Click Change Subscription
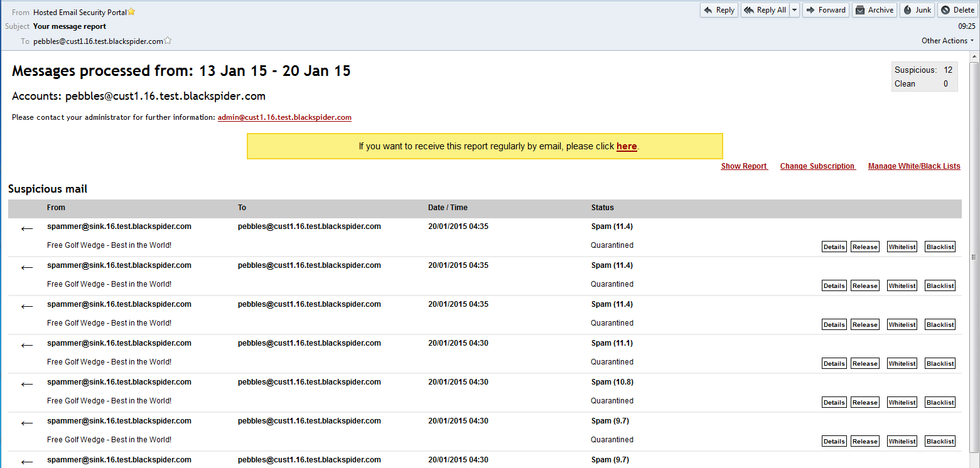Viewport: 980px width, 468px height. [x=817, y=166]
